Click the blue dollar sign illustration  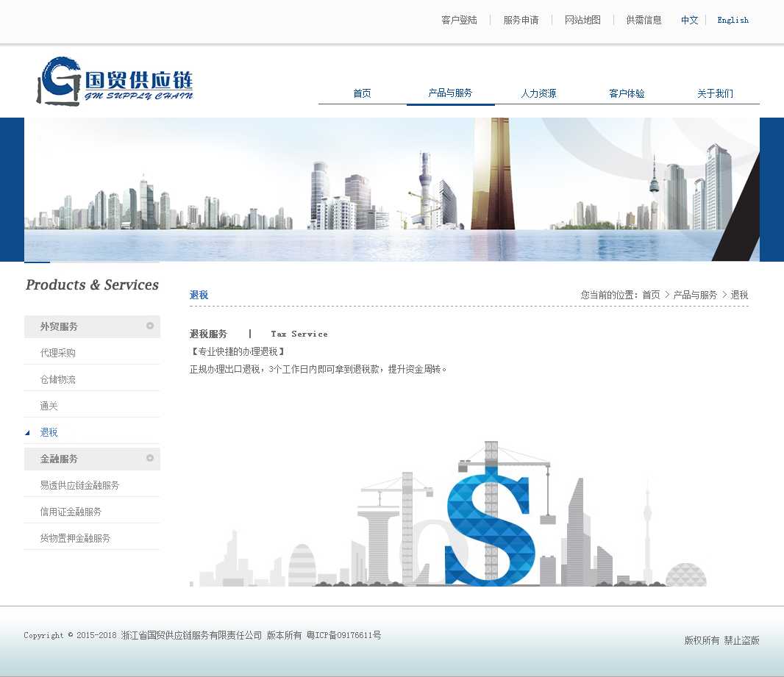click(x=488, y=528)
